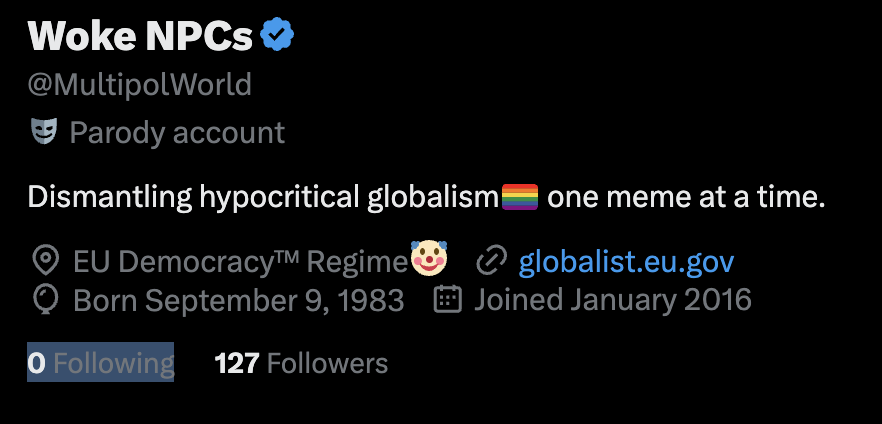882x424 pixels.
Task: Click the Parody account label
Action: pos(177,133)
